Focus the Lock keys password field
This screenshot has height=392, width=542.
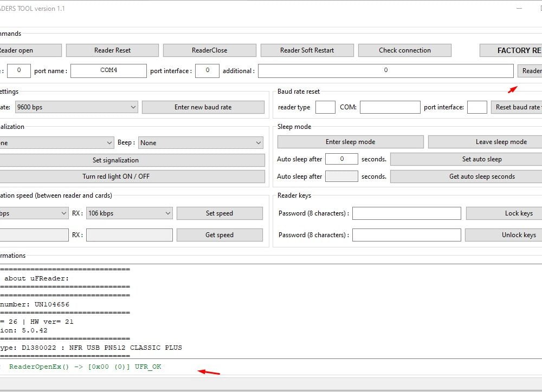(x=406, y=213)
